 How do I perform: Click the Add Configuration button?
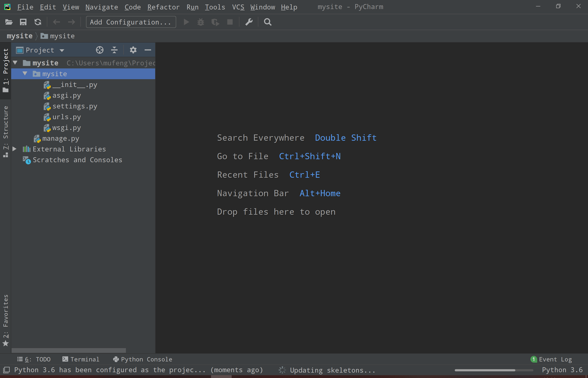[x=131, y=22]
